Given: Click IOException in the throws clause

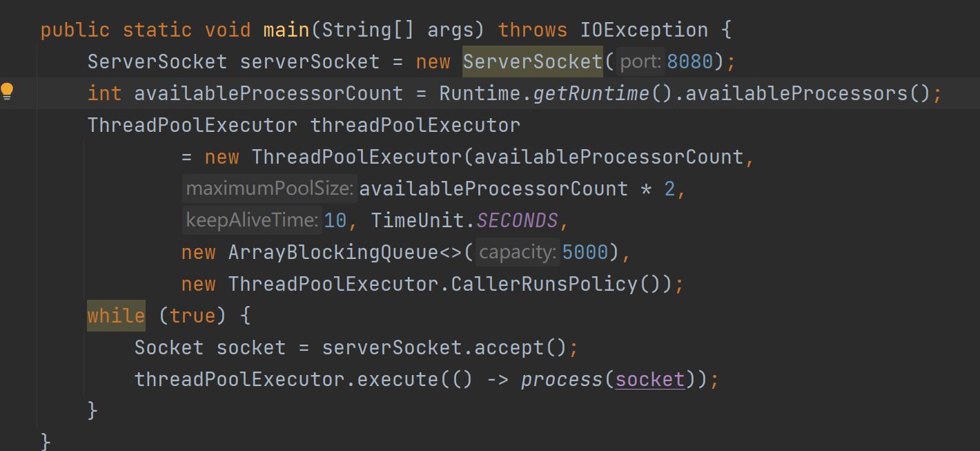Looking at the screenshot, I should tap(644, 30).
